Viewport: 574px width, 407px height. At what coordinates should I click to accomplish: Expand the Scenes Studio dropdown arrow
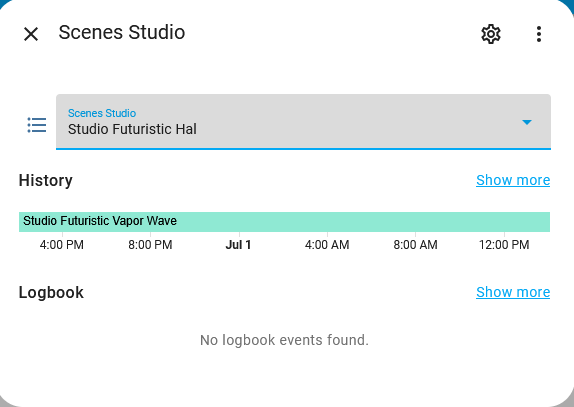527,122
